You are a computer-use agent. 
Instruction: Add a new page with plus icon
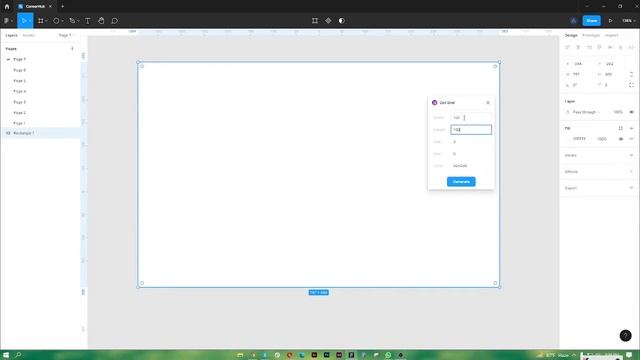72,49
